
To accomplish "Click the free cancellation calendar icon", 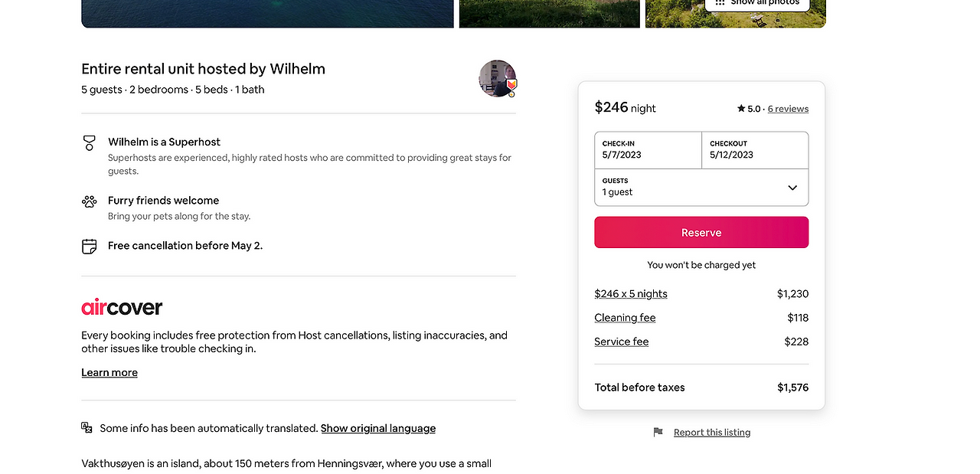I will (90, 246).
